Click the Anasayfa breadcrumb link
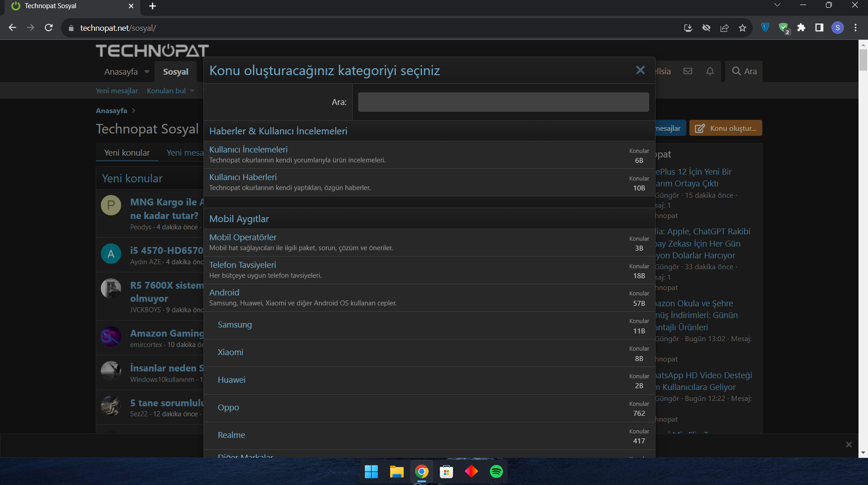Viewport: 868px width, 485px height. coord(111,110)
